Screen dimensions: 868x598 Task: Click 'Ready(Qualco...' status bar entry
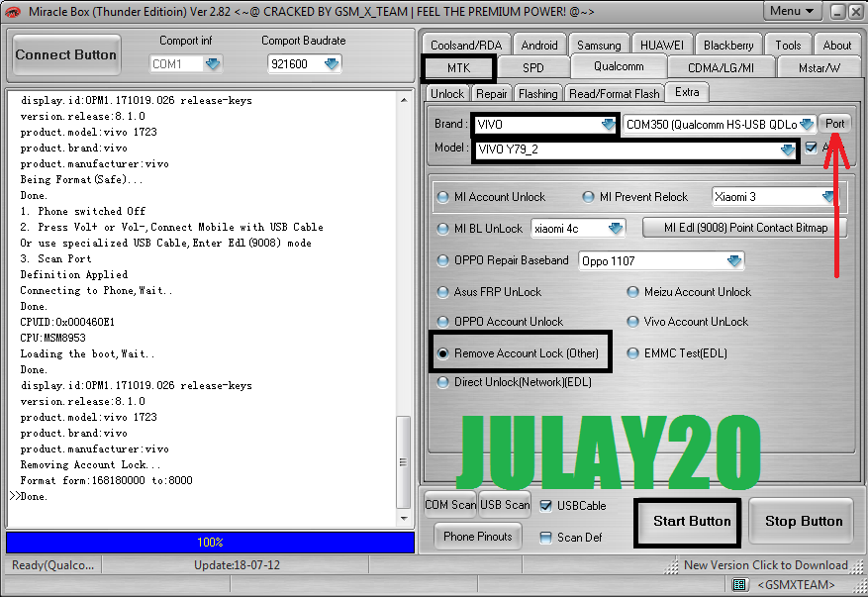pyautogui.click(x=53, y=565)
